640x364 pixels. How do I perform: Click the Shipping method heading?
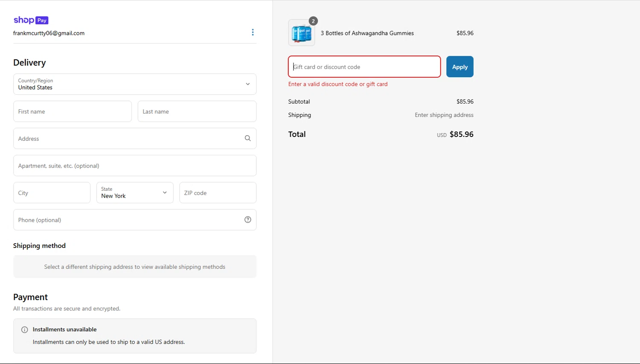click(39, 246)
